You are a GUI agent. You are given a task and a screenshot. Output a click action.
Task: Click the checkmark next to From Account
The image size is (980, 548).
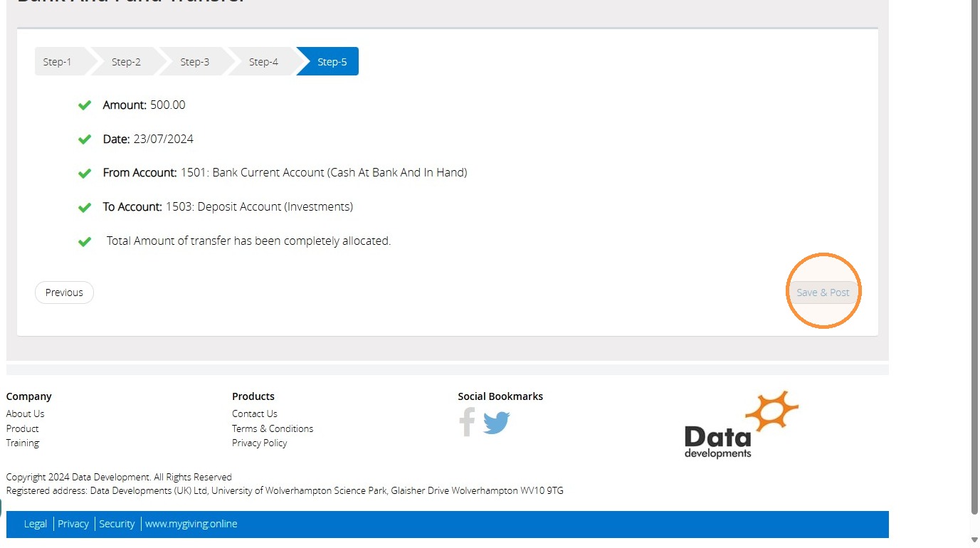pyautogui.click(x=85, y=173)
